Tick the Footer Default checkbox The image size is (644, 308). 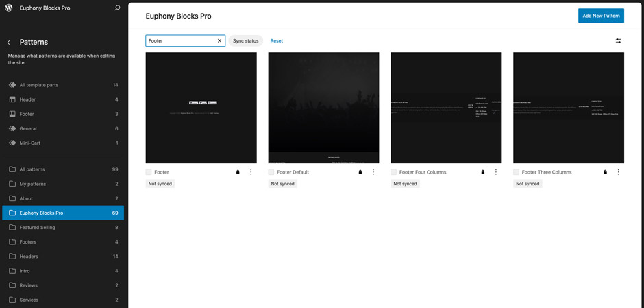coord(271,172)
